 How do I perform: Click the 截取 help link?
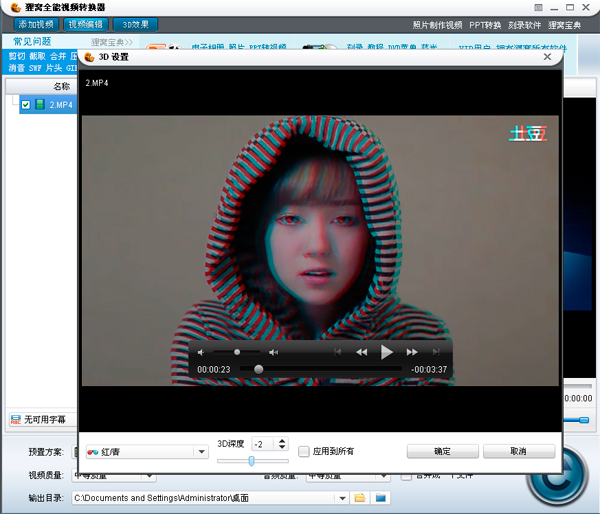(x=38, y=56)
